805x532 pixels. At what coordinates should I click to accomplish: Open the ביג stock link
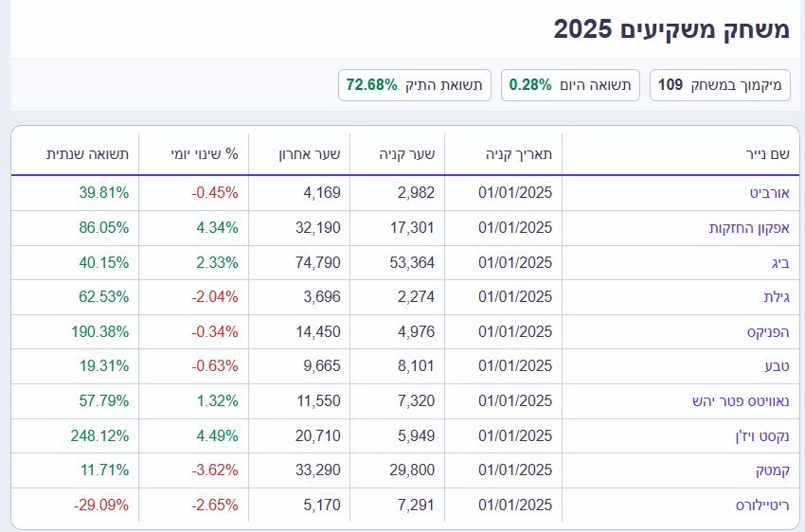click(x=780, y=262)
